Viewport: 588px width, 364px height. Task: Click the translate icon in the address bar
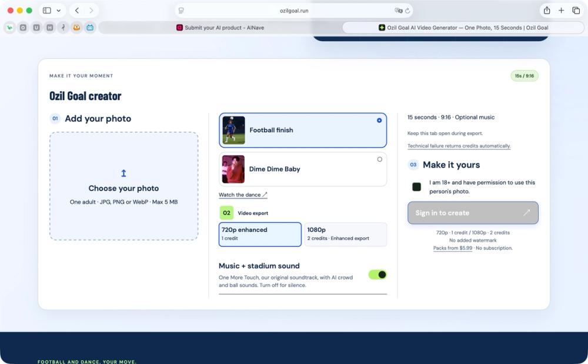point(398,11)
